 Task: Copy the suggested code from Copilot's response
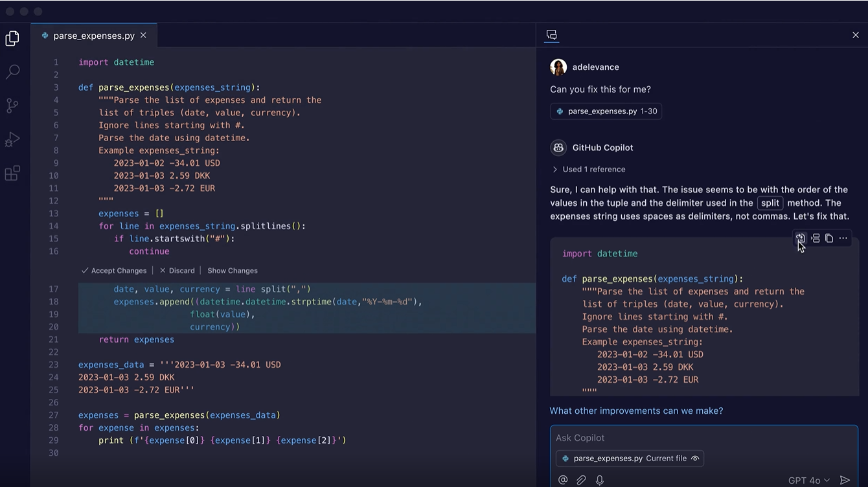pyautogui.click(x=829, y=238)
